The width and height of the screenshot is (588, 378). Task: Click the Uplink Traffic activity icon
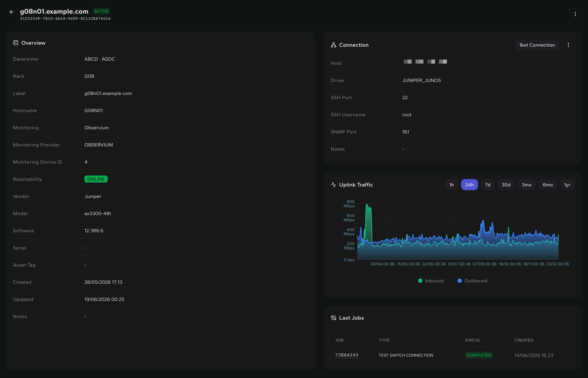(x=333, y=185)
